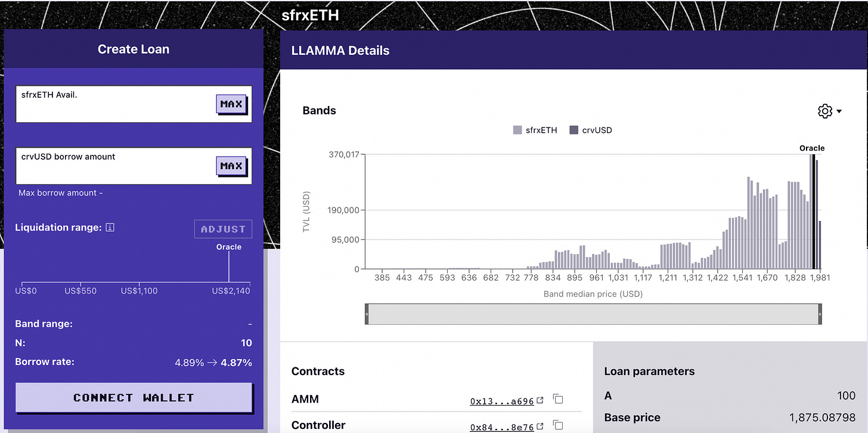Click the ADJUST liquidation range button
868x433 pixels.
click(224, 229)
